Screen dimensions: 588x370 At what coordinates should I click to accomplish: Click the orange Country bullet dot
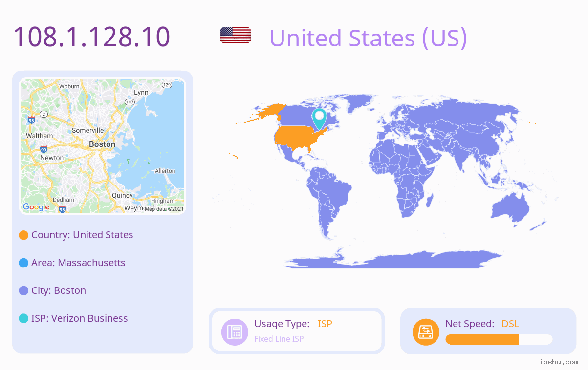[23, 235]
